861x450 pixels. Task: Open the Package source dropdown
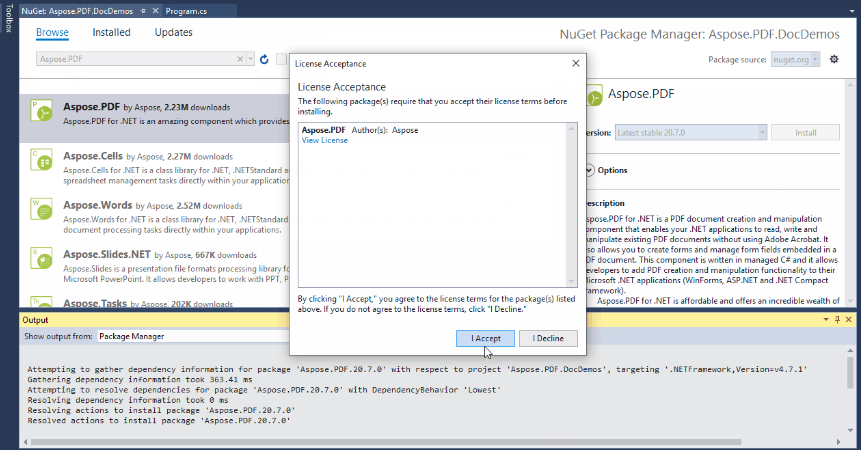point(795,59)
